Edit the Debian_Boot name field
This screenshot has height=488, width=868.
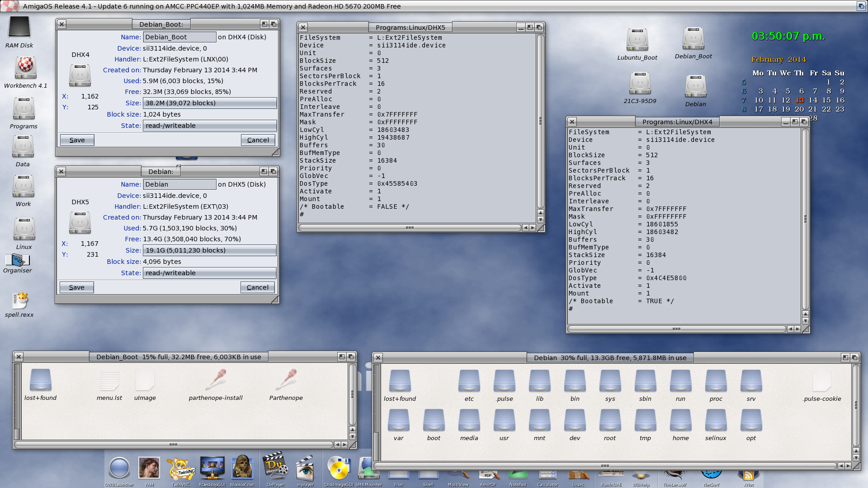[x=179, y=37]
